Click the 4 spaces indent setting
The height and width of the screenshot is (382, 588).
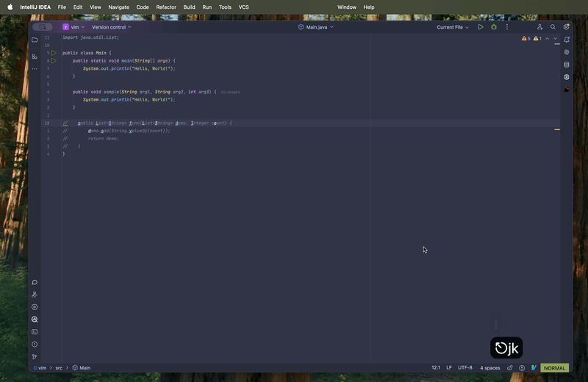(x=490, y=368)
